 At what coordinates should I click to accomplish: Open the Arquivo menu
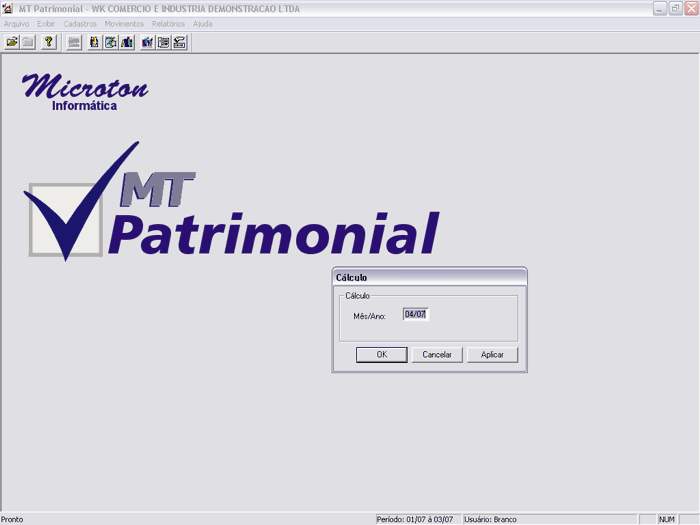pyautogui.click(x=17, y=23)
